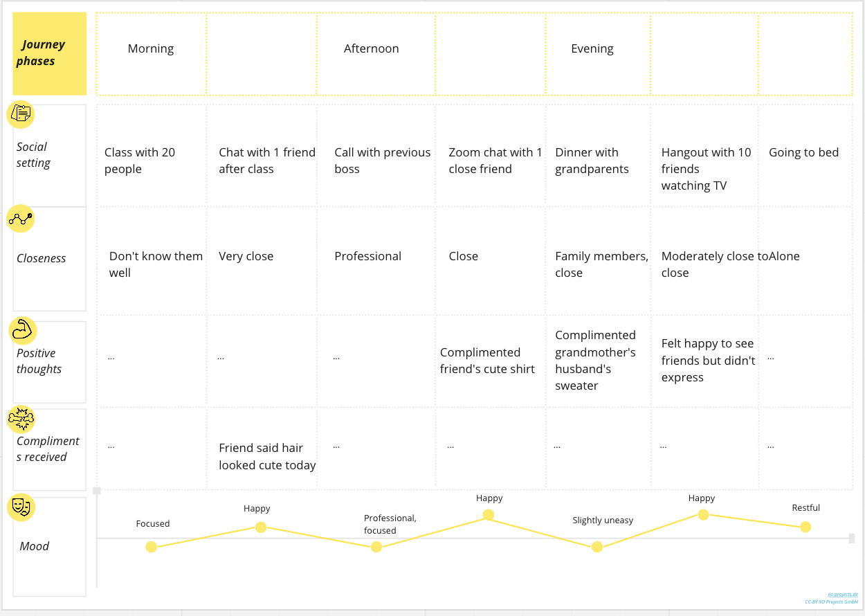Click the Slightly uneasy mood point
The image size is (865, 616).
pos(597,547)
